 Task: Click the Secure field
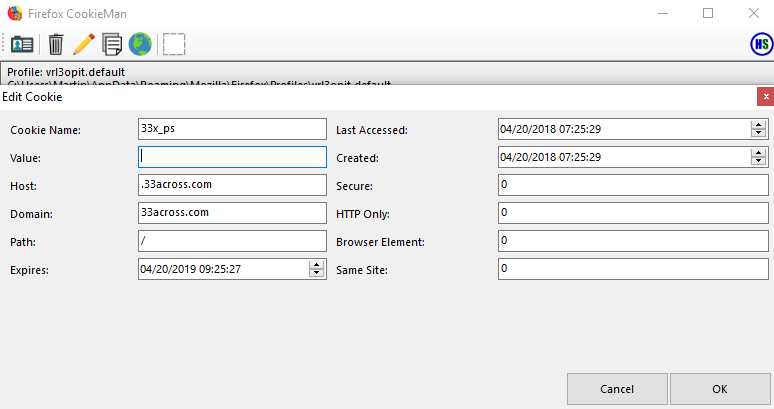click(x=633, y=185)
